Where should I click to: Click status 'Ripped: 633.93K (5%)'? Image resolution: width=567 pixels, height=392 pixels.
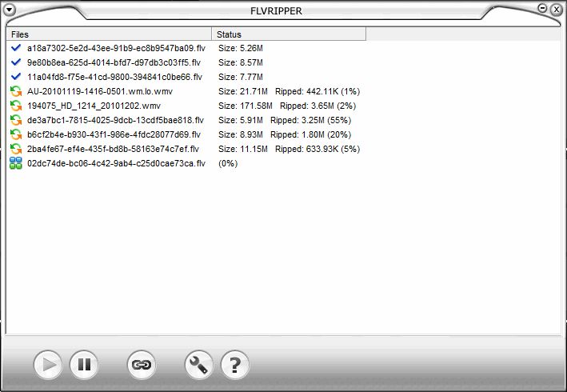point(317,150)
